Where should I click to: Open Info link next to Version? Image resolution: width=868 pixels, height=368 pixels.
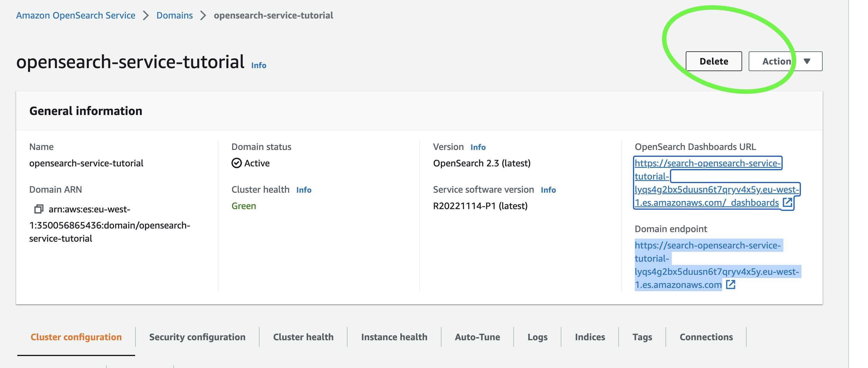478,147
